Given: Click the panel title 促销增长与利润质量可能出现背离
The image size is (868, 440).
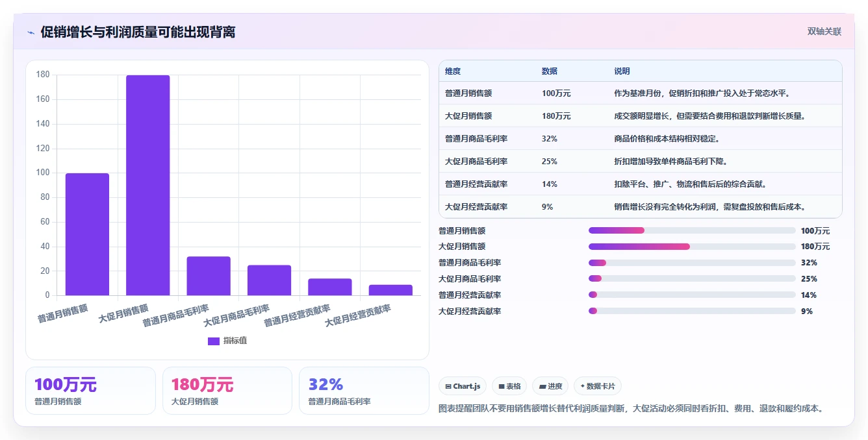Looking at the screenshot, I should point(138,32).
